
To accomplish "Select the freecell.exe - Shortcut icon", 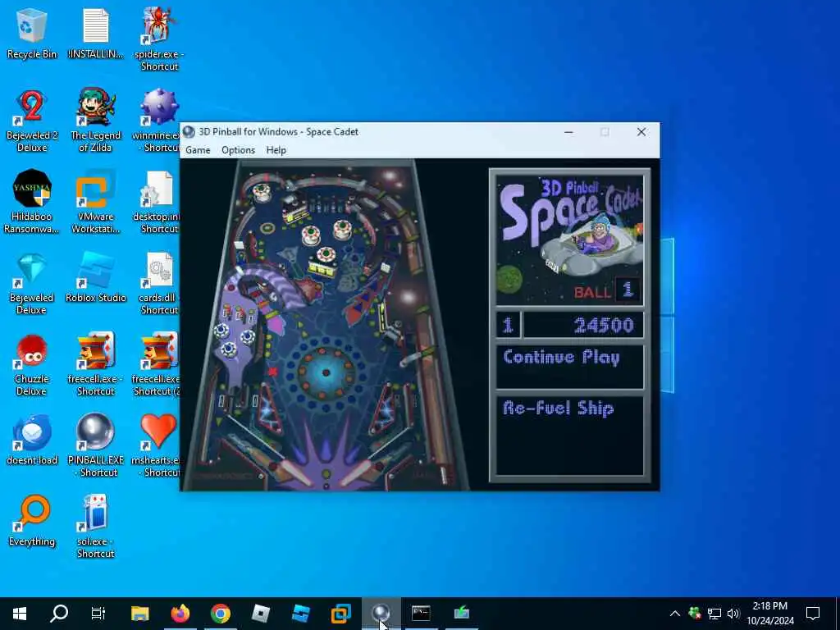I will point(95,365).
